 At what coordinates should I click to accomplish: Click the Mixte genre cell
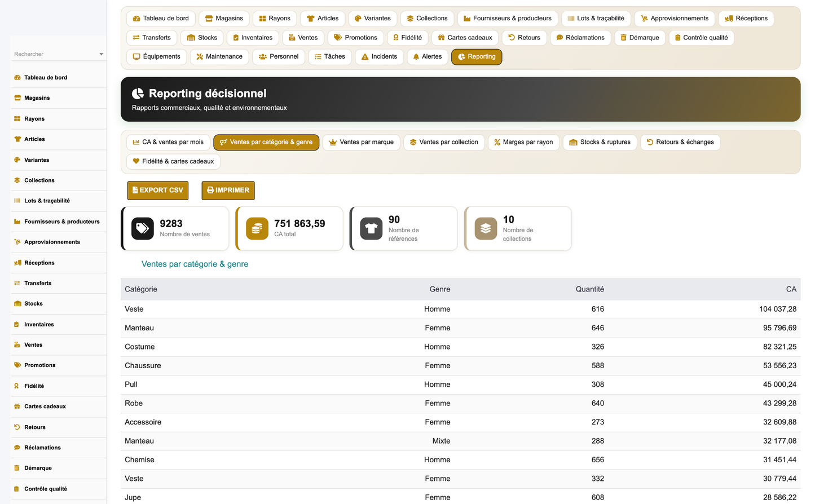pos(442,441)
